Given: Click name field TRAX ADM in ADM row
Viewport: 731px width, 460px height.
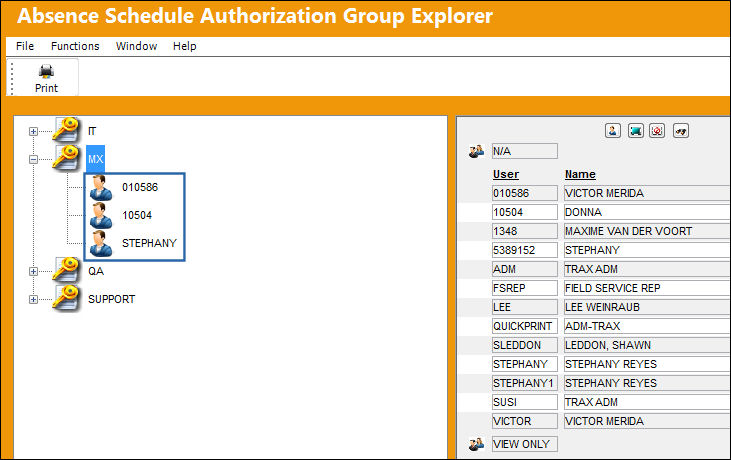Looking at the screenshot, I should 647,269.
